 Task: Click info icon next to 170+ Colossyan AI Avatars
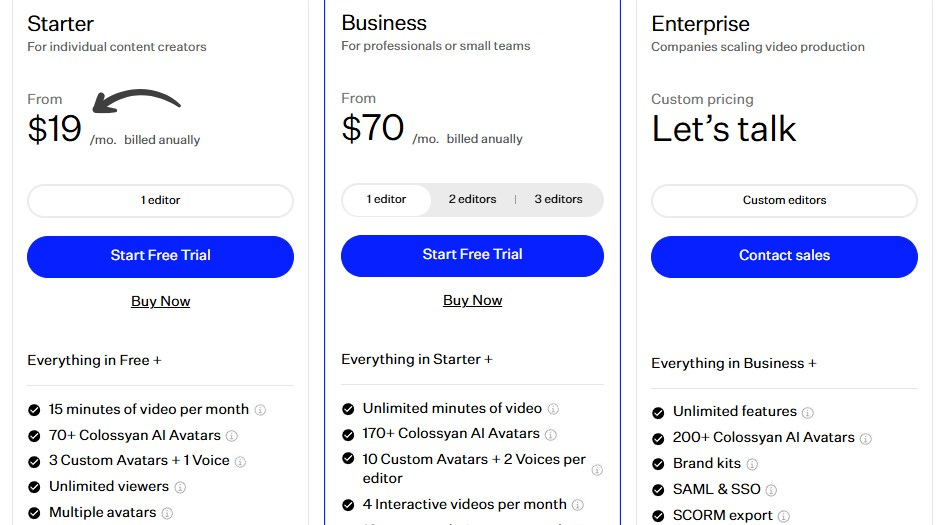pyautogui.click(x=550, y=435)
